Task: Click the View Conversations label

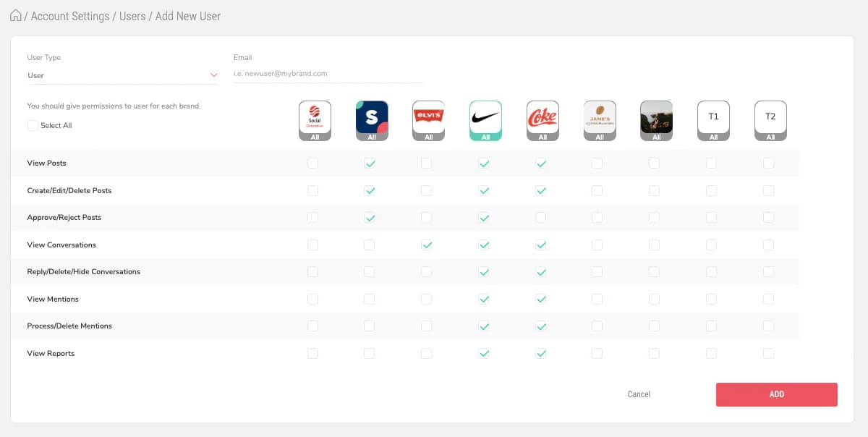Action: tap(61, 245)
